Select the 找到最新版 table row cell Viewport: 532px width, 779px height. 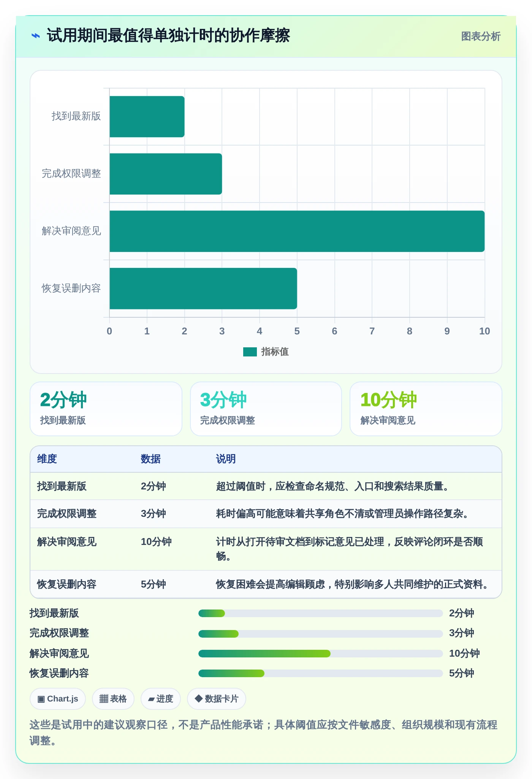(x=62, y=486)
